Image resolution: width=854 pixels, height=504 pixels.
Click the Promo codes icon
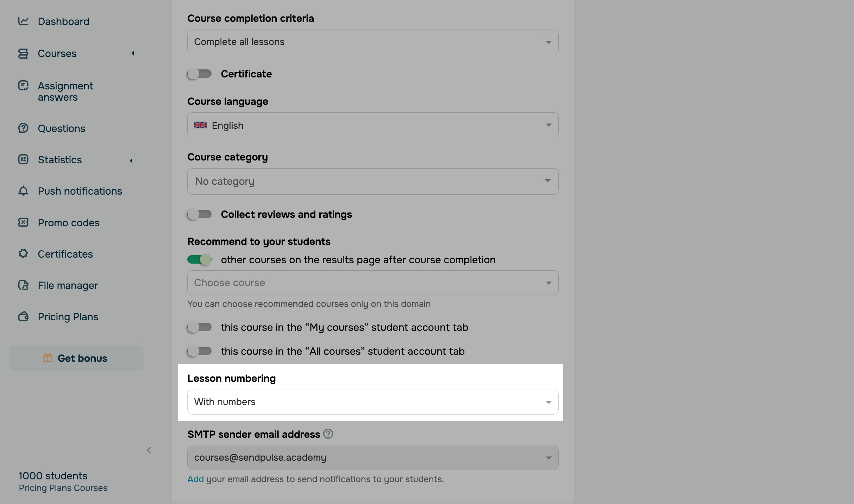point(23,222)
